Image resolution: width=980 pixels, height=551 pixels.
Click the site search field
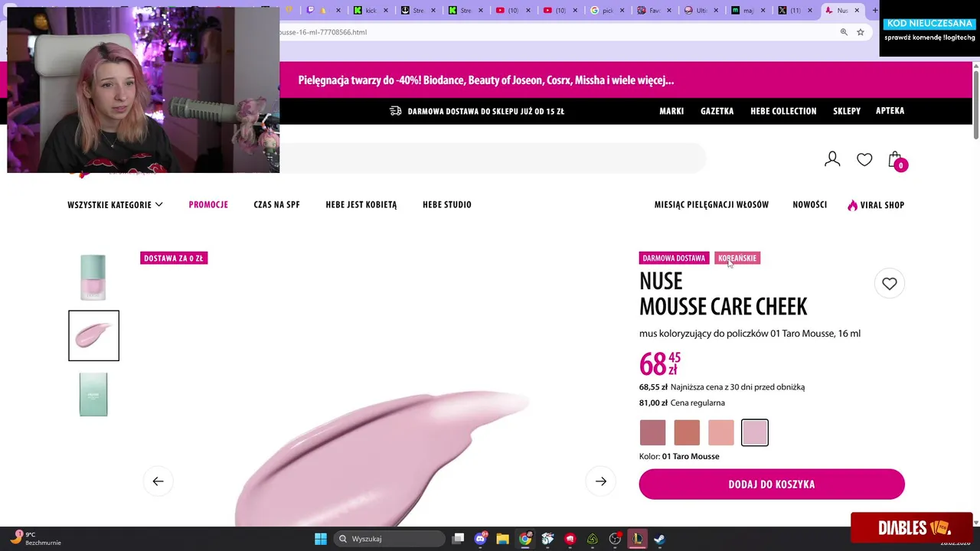coord(492,159)
